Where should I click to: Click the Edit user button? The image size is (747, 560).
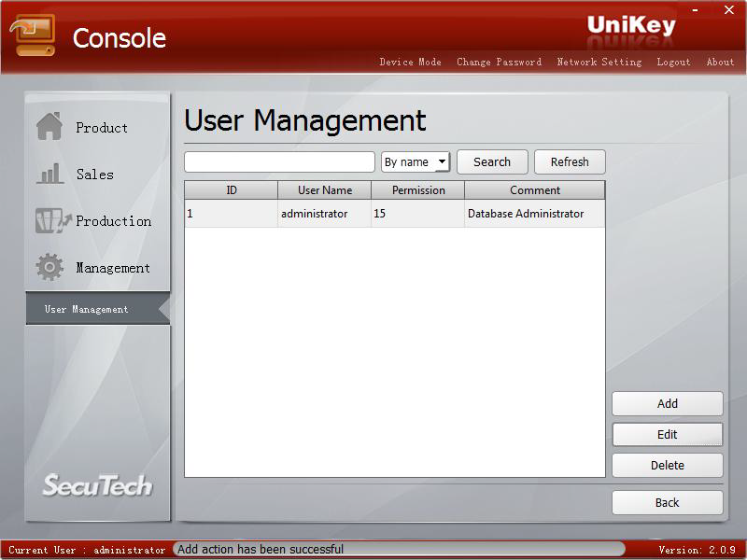tap(667, 434)
